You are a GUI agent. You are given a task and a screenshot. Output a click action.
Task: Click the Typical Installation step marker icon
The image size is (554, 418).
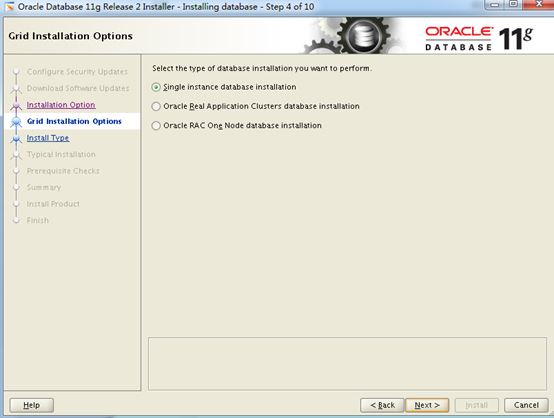point(16,155)
